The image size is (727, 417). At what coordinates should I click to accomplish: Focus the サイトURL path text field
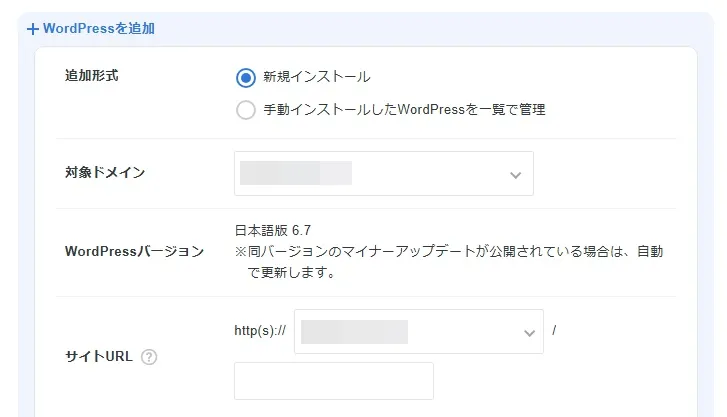point(333,381)
